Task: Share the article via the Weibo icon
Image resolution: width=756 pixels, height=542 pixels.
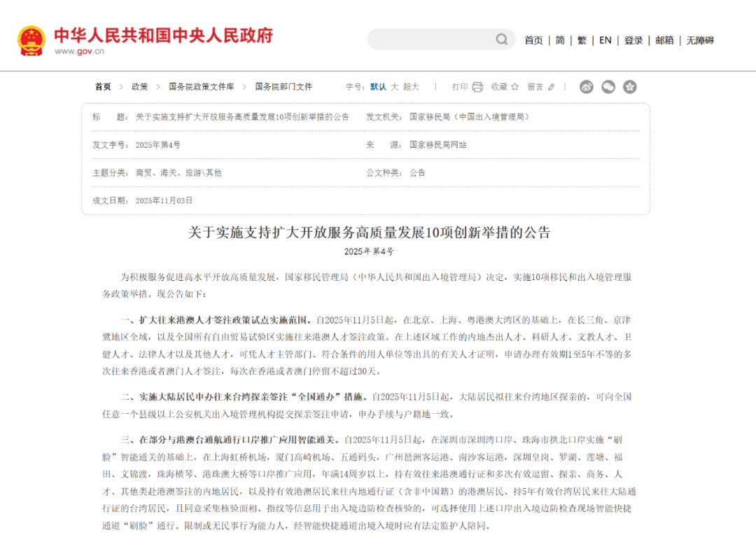Action: pos(587,87)
